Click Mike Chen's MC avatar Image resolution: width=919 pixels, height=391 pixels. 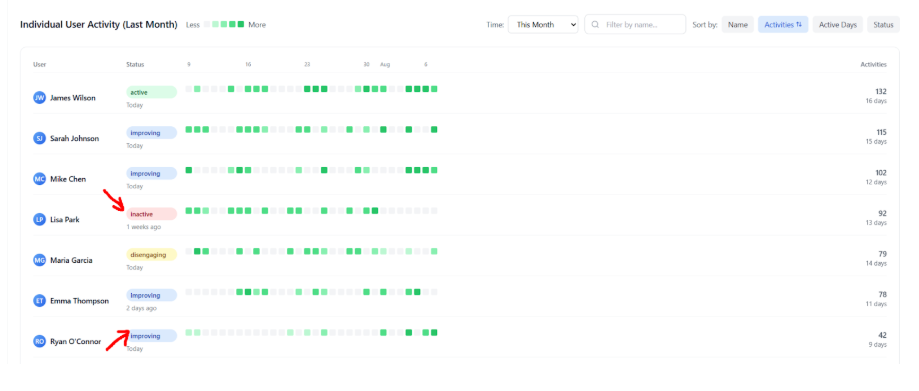(x=39, y=179)
